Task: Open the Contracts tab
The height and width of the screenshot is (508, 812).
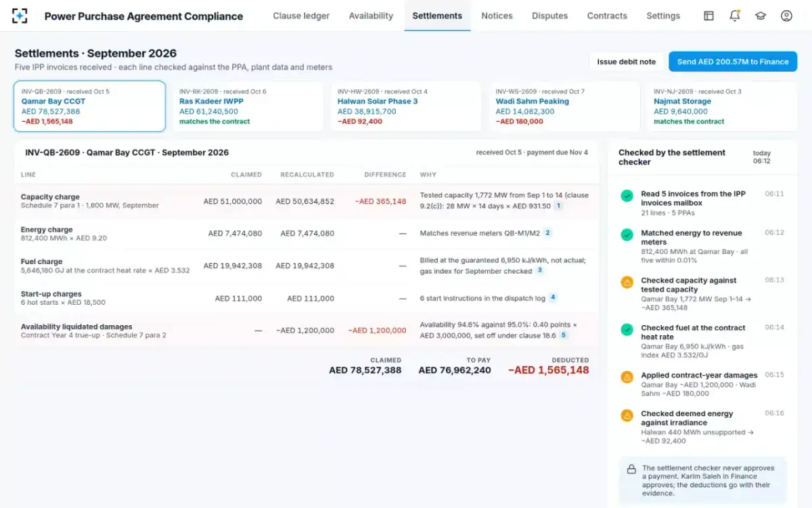Action: pyautogui.click(x=607, y=16)
